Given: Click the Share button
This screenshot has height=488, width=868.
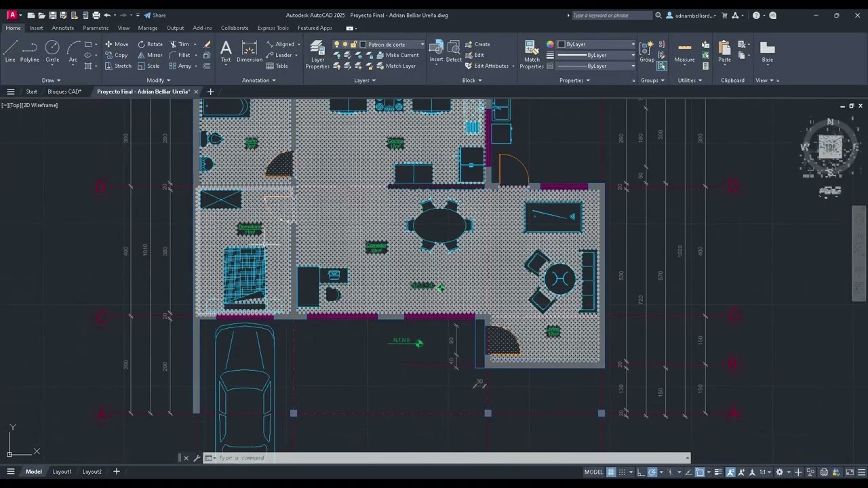Looking at the screenshot, I should point(155,15).
